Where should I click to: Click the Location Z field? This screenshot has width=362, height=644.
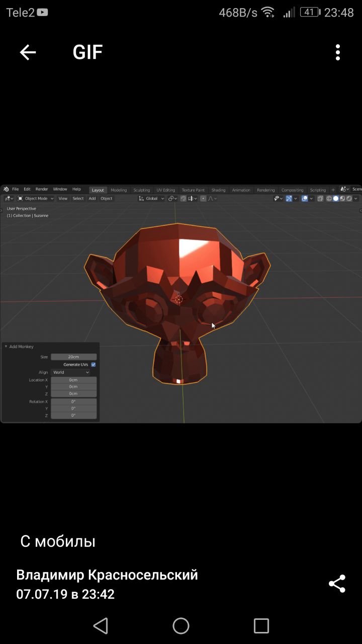click(73, 393)
